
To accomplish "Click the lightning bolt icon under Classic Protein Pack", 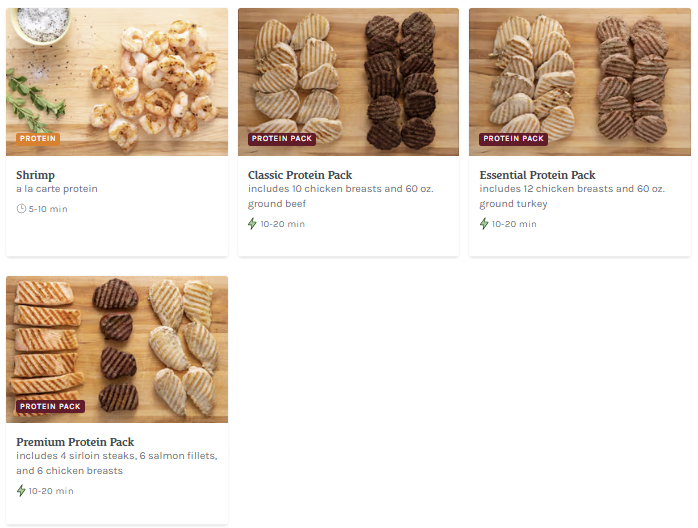I will point(252,223).
